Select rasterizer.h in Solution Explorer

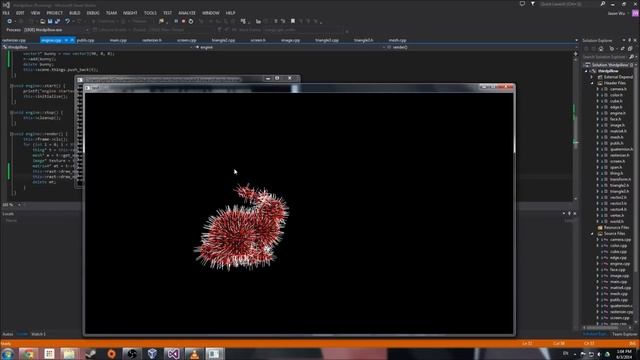coord(620,155)
